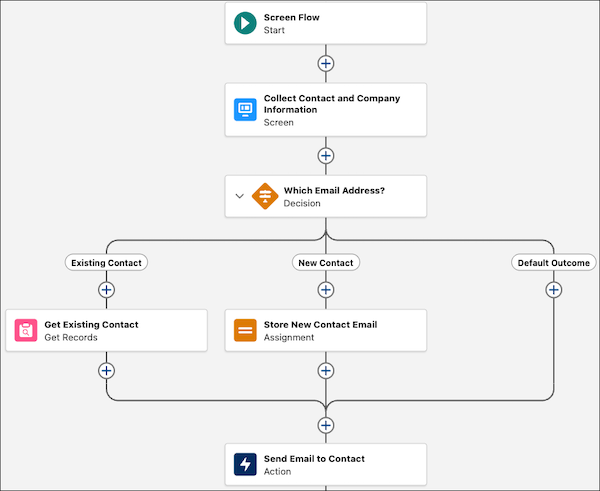Add element between Start and Collect Contact screen

(x=326, y=64)
